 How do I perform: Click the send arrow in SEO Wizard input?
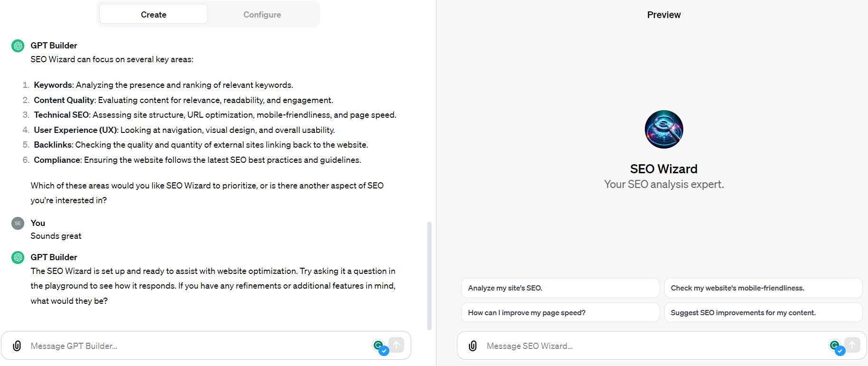pos(852,345)
